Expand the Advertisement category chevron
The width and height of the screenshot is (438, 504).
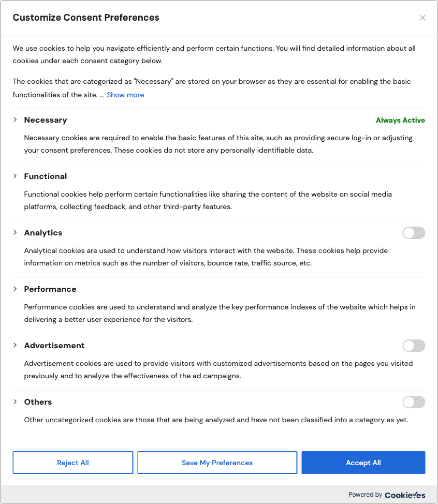click(15, 345)
